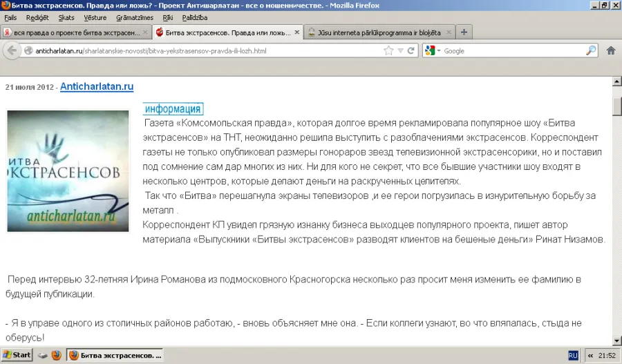Open the Rīki menu
Image resolution: width=622 pixels, height=364 pixels.
[x=168, y=18]
